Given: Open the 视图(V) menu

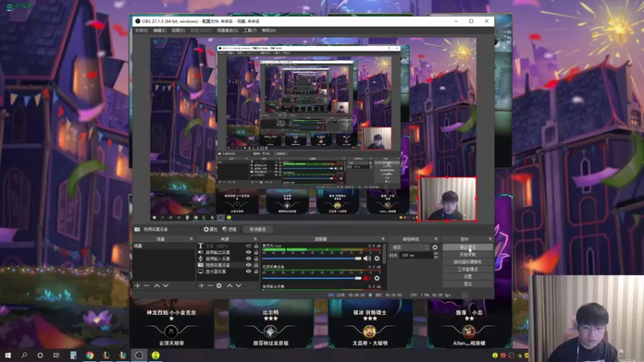Looking at the screenshot, I should point(178,31).
